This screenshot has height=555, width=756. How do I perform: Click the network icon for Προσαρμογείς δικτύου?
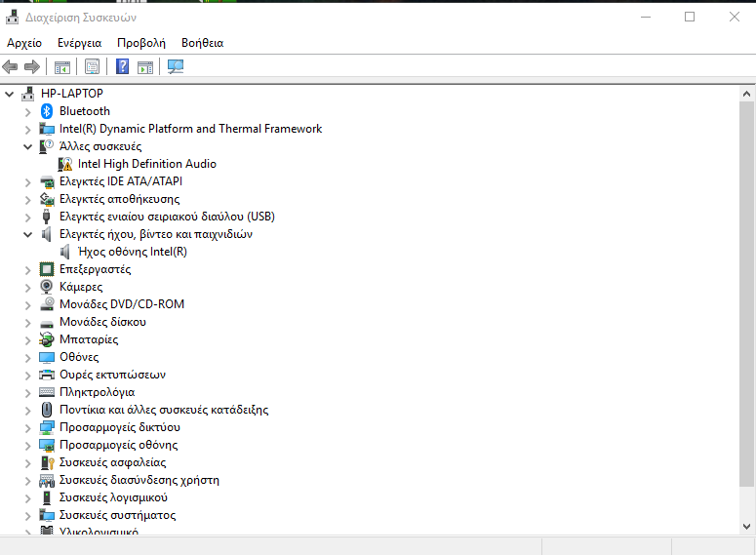[x=46, y=427]
